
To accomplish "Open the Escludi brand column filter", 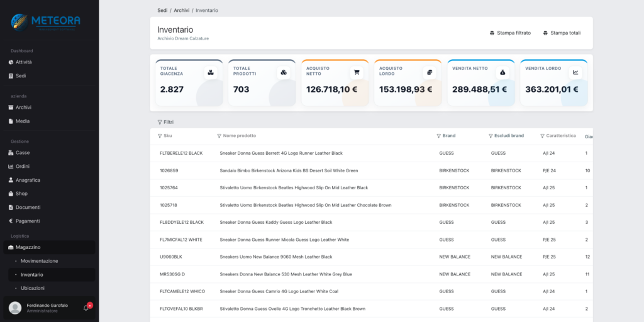I will tap(491, 136).
